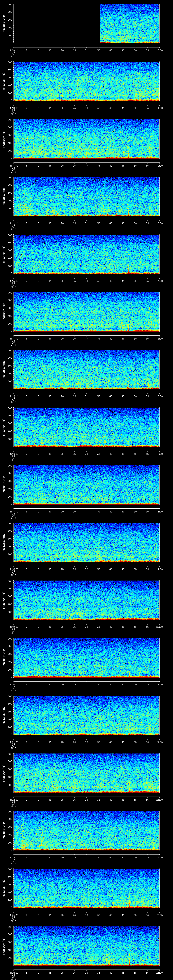The width and height of the screenshot is (173, 980).
Task: Pick the spectrogram panel starting at 1:15:00
Action: pos(87,369)
